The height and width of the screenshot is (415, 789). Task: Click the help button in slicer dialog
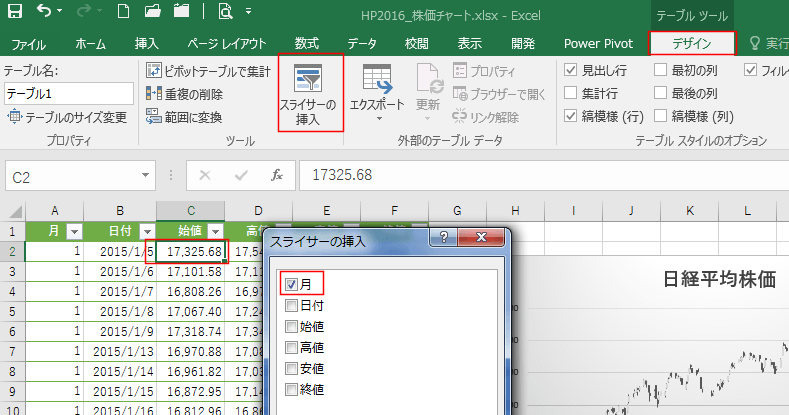pyautogui.click(x=443, y=240)
